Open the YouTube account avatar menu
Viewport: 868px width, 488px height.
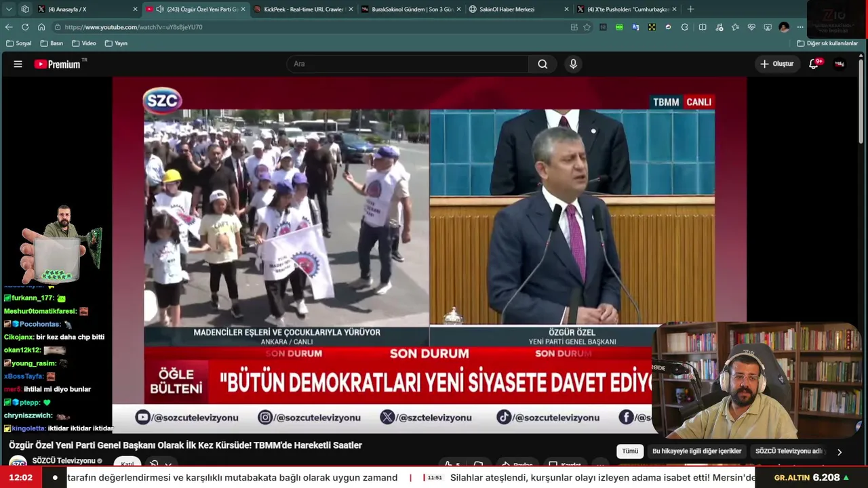pos(840,64)
